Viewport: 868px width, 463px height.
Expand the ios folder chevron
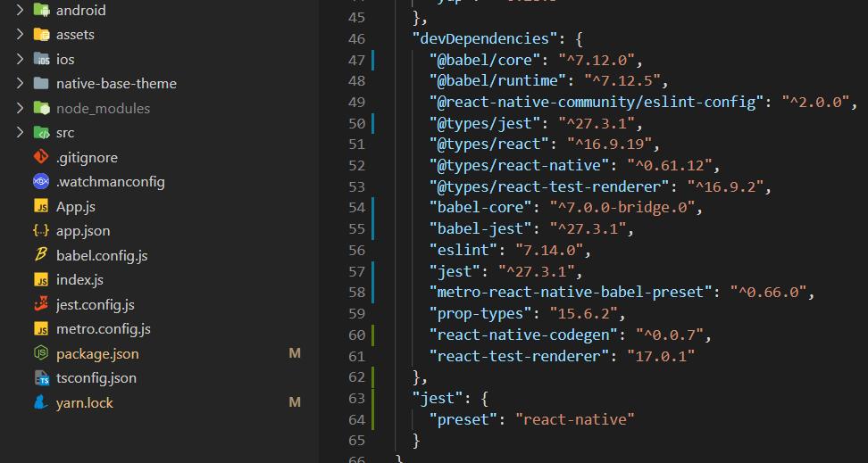point(20,59)
